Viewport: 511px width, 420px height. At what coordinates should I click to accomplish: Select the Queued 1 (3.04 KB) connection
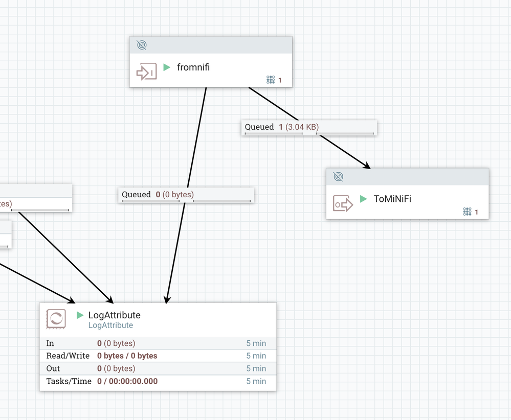click(309, 128)
